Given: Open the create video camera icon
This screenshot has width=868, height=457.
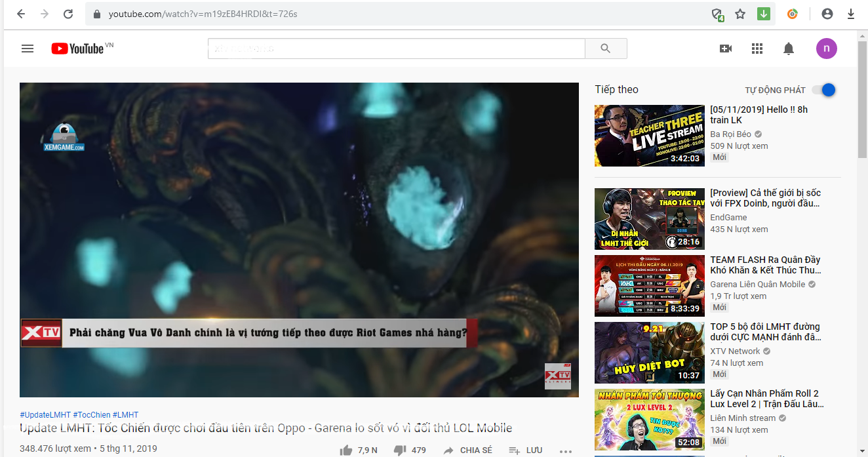Looking at the screenshot, I should [726, 49].
